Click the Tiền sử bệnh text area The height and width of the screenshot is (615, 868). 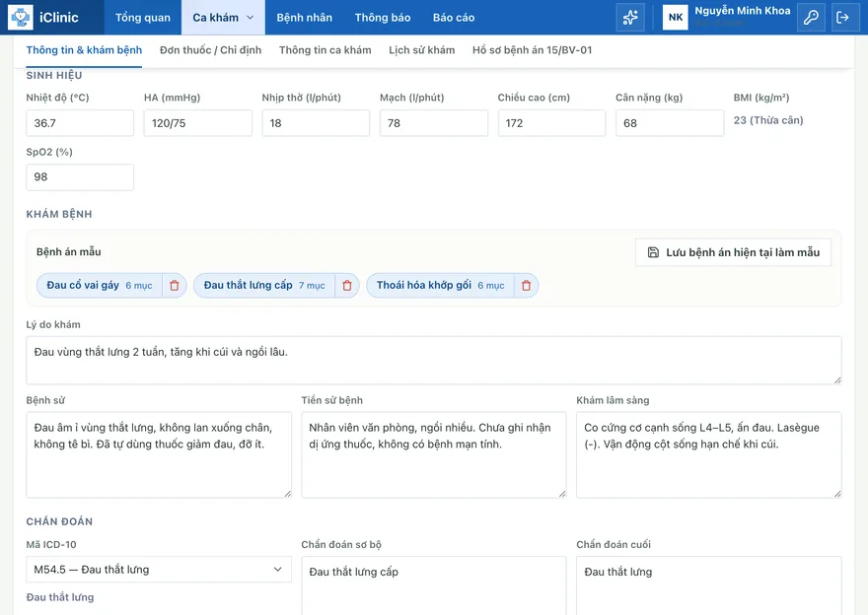pyautogui.click(x=433, y=454)
